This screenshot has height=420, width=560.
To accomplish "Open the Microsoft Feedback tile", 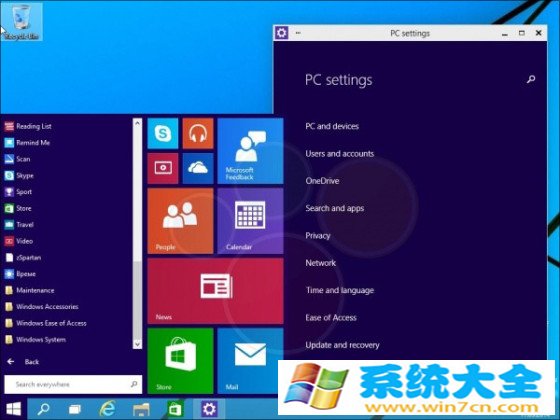I will 250,151.
